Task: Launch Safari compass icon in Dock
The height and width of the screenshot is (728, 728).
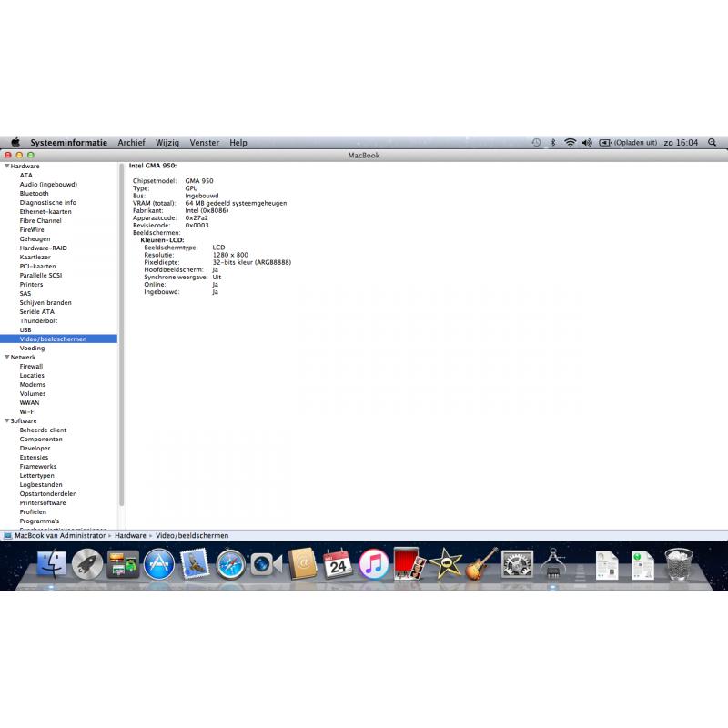Action: pos(230,563)
